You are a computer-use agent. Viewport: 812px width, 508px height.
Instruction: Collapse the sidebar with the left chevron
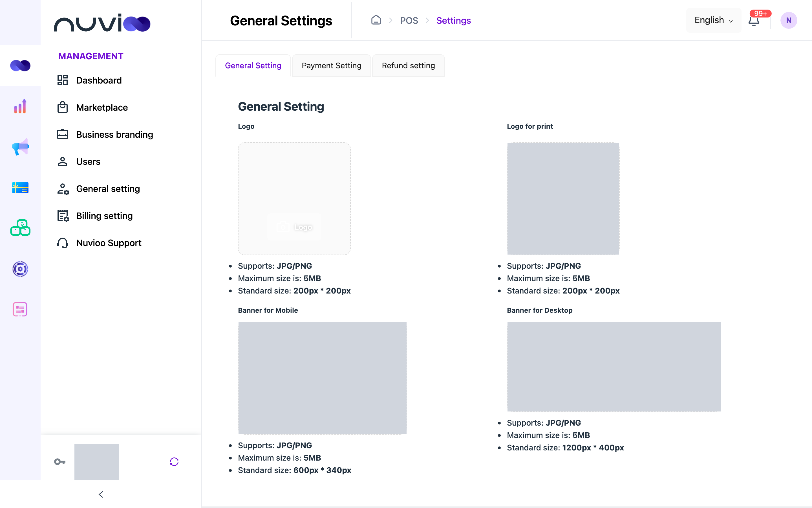click(101, 494)
